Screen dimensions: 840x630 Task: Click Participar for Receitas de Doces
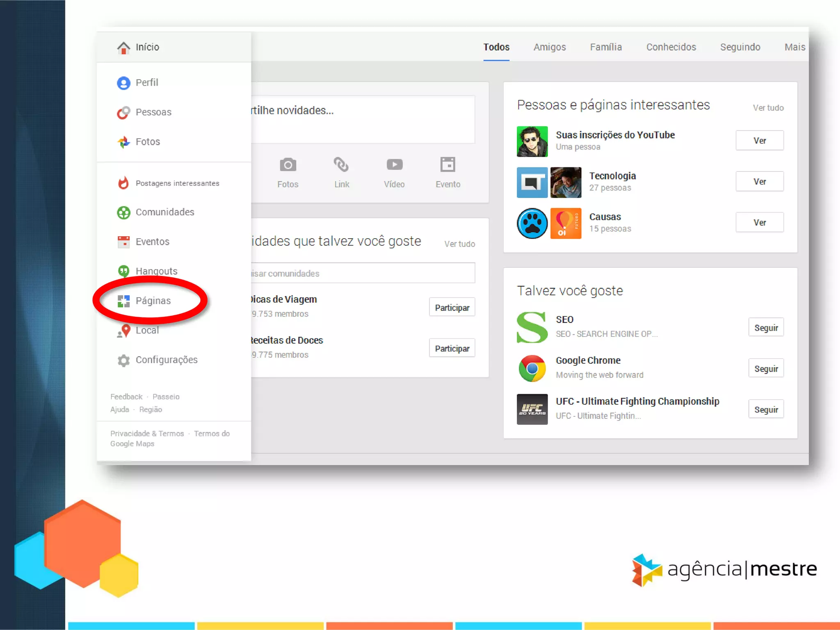(x=452, y=348)
